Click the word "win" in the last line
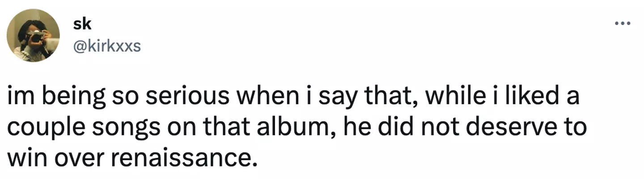Image resolution: width=644 pixels, height=179 pixels. tap(24, 158)
